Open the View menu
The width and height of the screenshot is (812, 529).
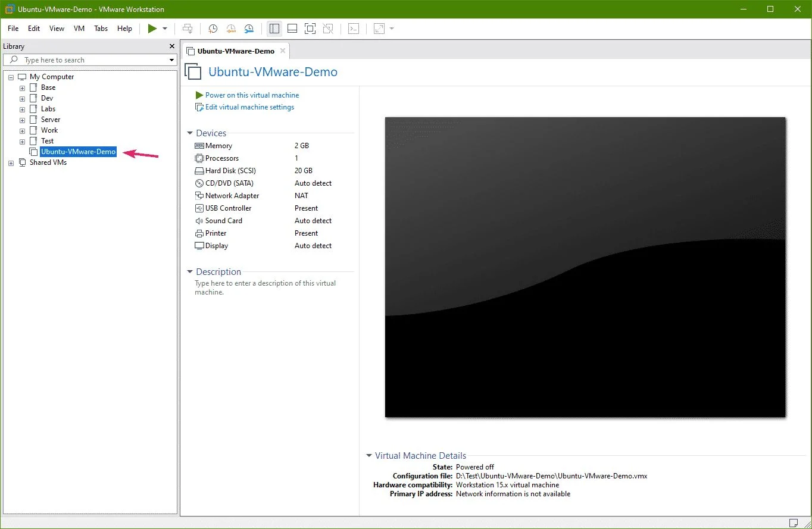click(57, 29)
